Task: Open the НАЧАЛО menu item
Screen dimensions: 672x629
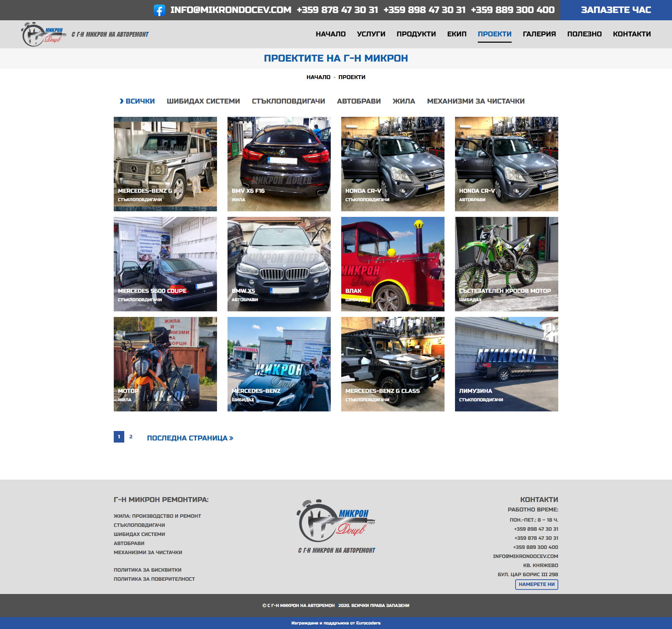Action: (331, 34)
